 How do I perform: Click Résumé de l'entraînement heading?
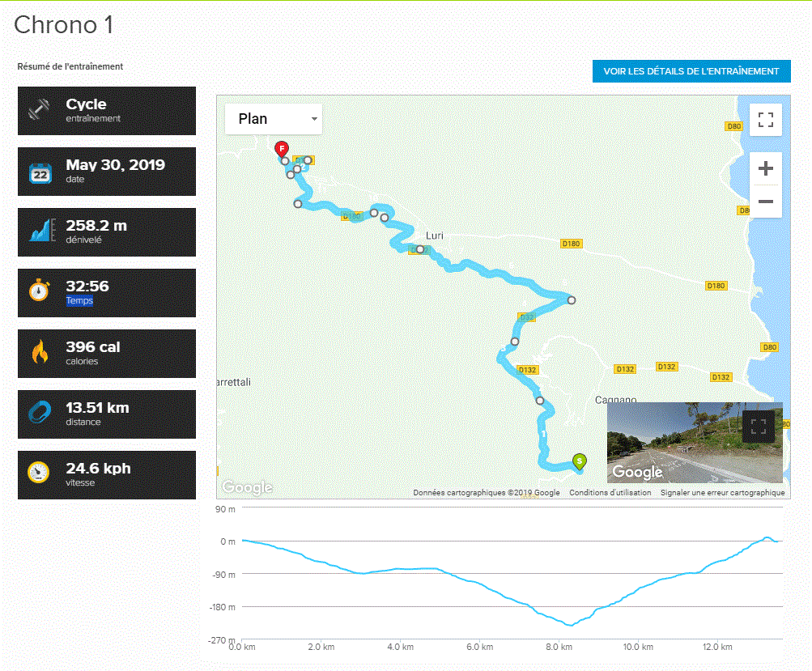70,66
